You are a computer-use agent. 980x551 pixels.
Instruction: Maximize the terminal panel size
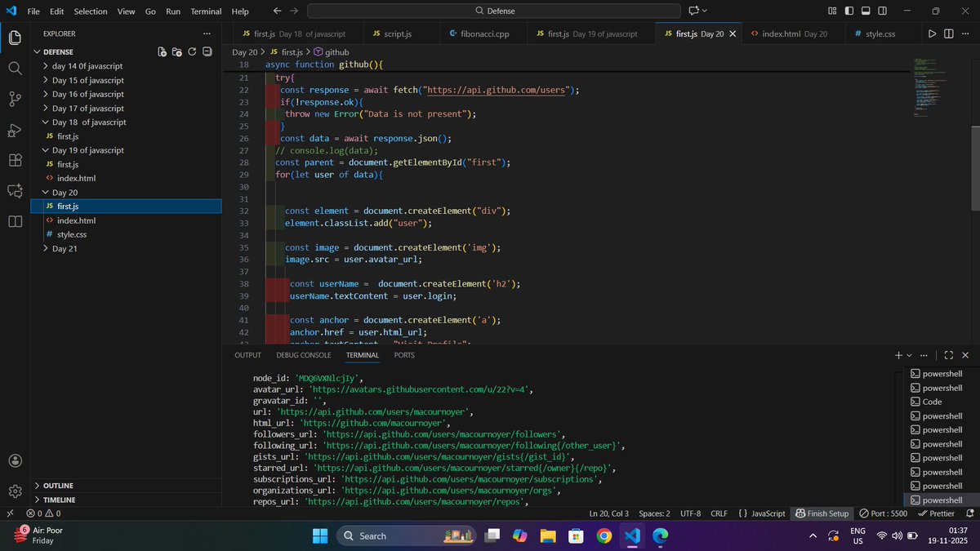point(948,355)
